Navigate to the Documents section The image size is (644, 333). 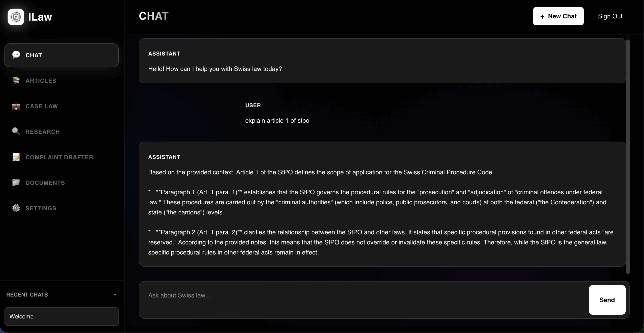[x=45, y=183]
